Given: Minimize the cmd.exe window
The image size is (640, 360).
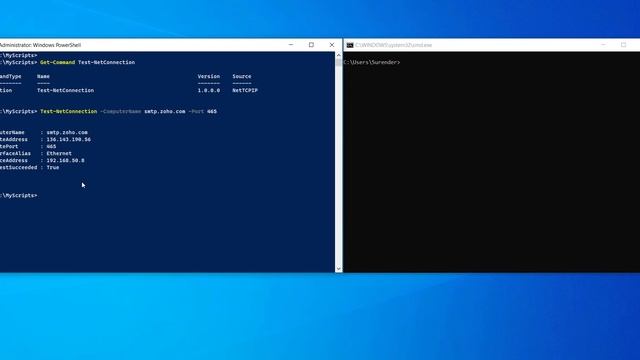Looking at the screenshot, I should coord(603,45).
